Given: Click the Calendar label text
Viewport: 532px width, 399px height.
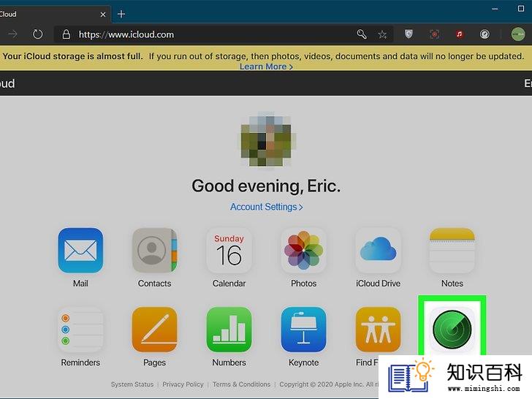Looking at the screenshot, I should click(x=229, y=284).
